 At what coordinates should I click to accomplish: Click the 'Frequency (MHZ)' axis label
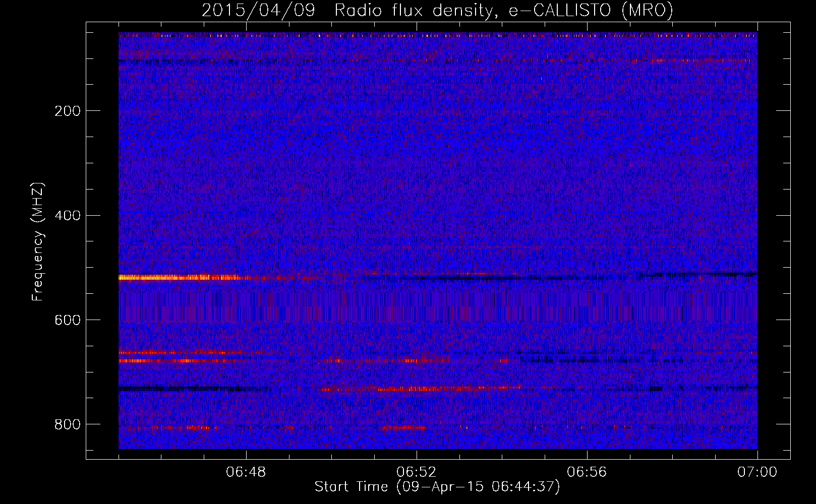tap(38, 242)
